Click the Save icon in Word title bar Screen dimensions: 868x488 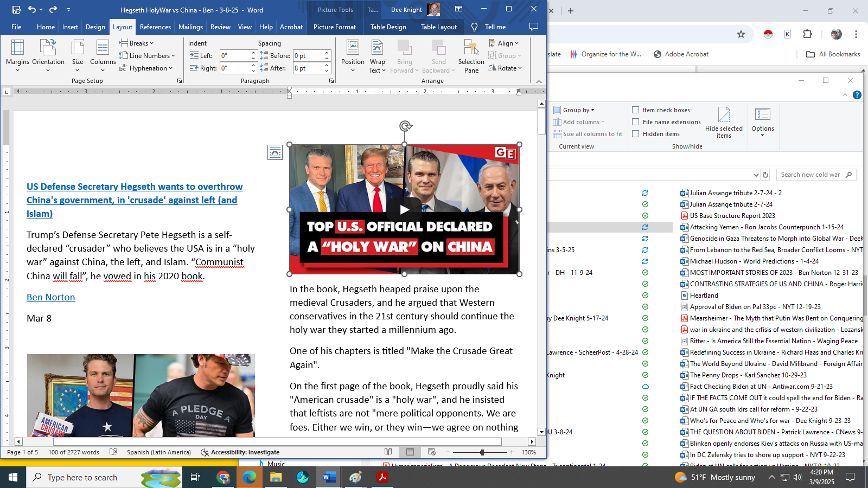[16, 9]
